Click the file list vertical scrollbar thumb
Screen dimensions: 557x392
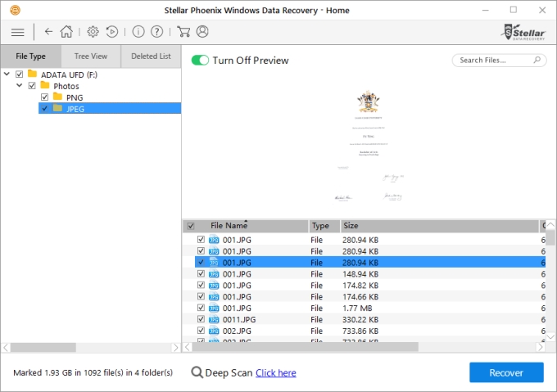550,237
